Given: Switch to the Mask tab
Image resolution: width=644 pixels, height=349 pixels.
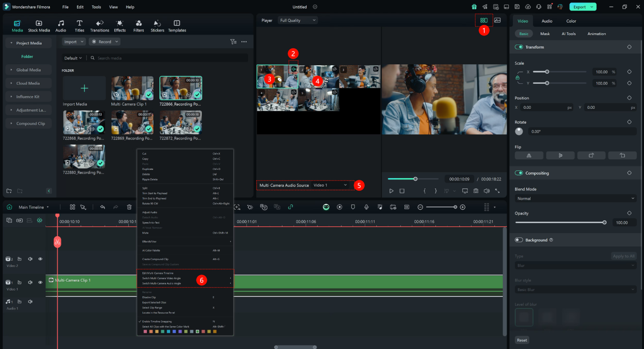Looking at the screenshot, I should point(545,33).
